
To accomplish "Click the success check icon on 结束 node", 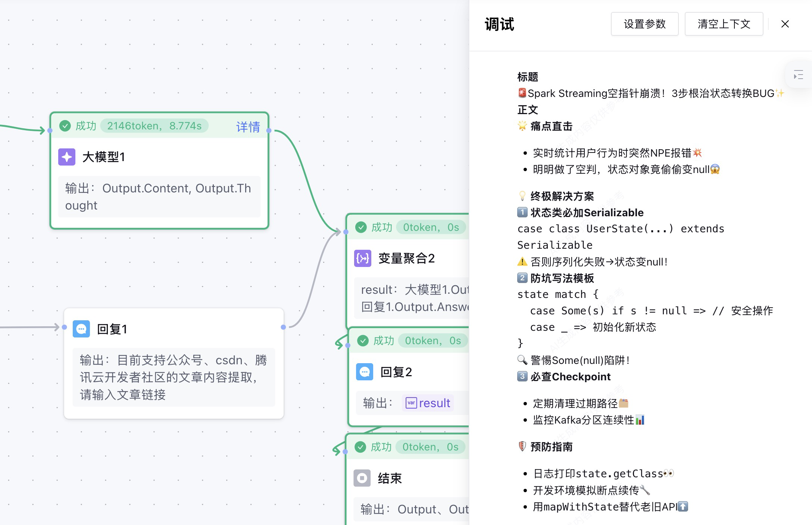I will pyautogui.click(x=360, y=447).
